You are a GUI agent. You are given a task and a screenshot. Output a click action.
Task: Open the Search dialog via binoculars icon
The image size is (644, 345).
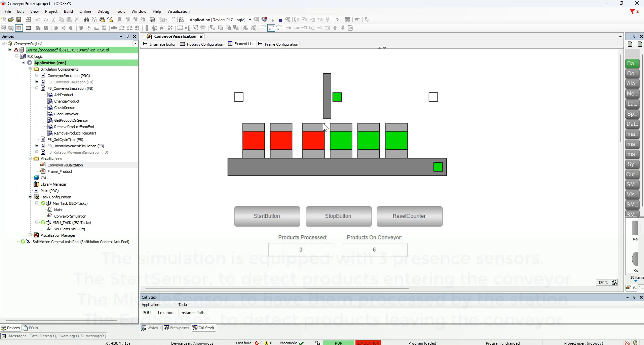click(x=86, y=20)
